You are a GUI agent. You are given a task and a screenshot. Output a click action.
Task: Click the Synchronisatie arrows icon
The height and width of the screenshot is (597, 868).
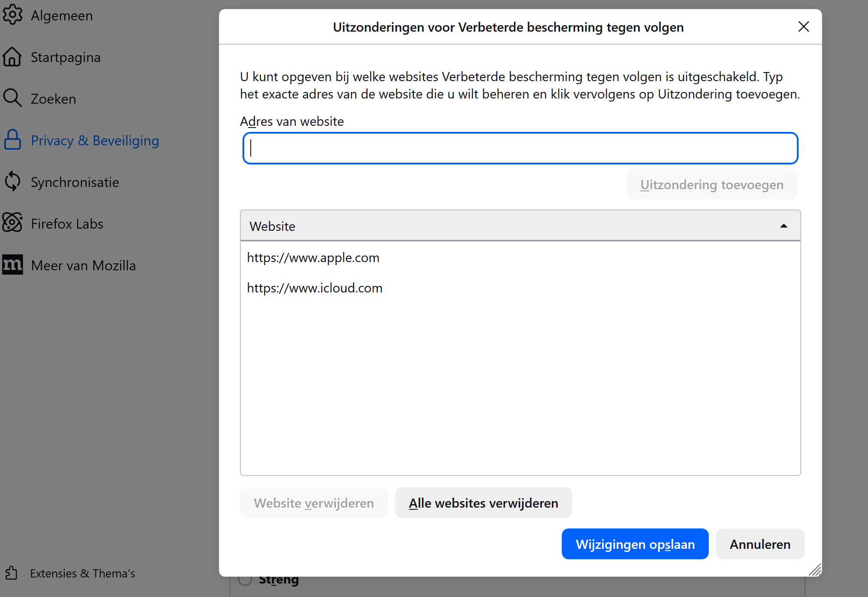[x=12, y=182]
